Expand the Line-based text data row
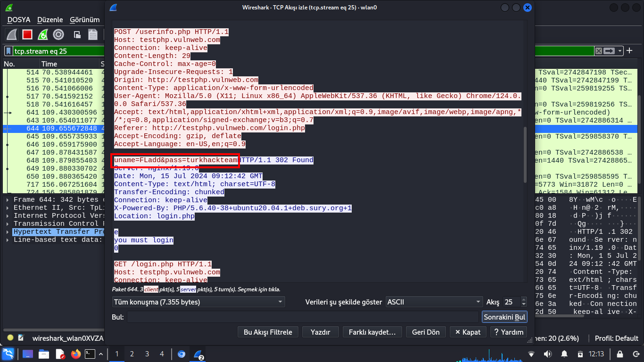 pyautogui.click(x=8, y=240)
